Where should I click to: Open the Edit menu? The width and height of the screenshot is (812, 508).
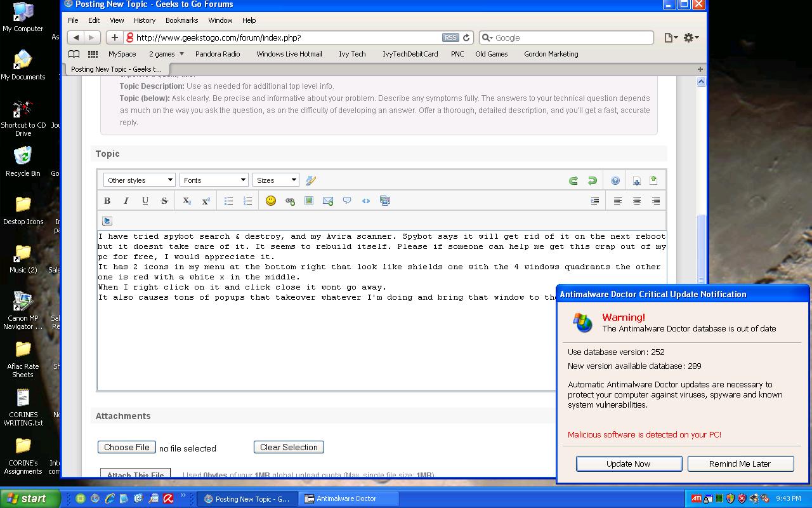point(94,20)
